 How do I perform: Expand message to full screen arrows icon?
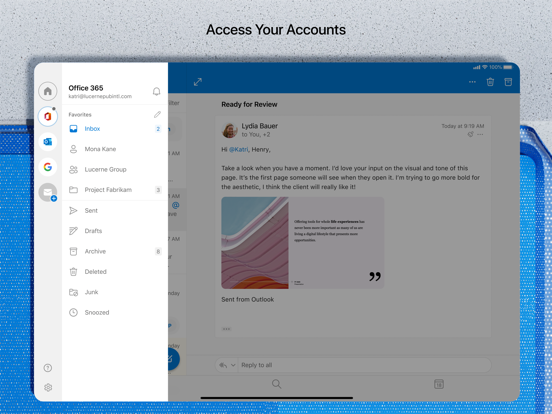198,82
